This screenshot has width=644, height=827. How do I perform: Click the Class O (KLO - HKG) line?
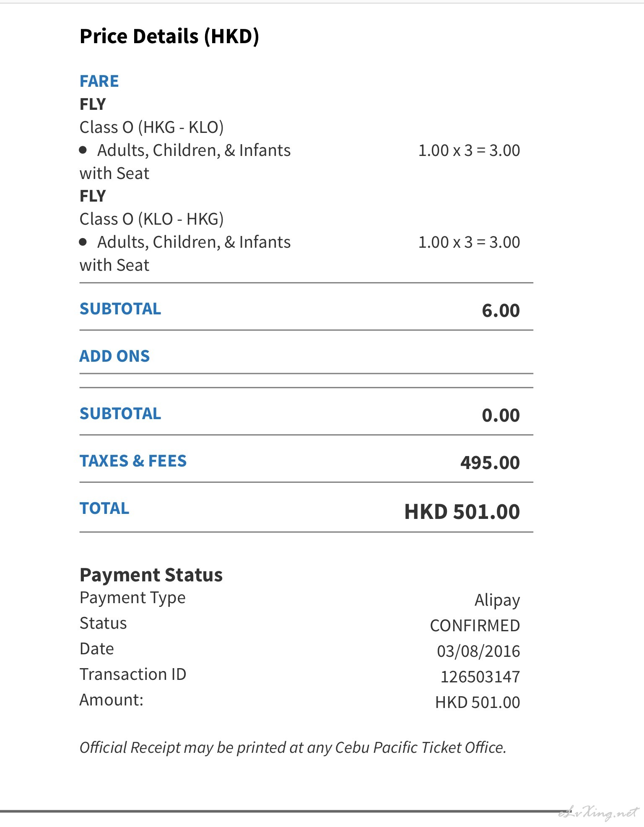[151, 219]
